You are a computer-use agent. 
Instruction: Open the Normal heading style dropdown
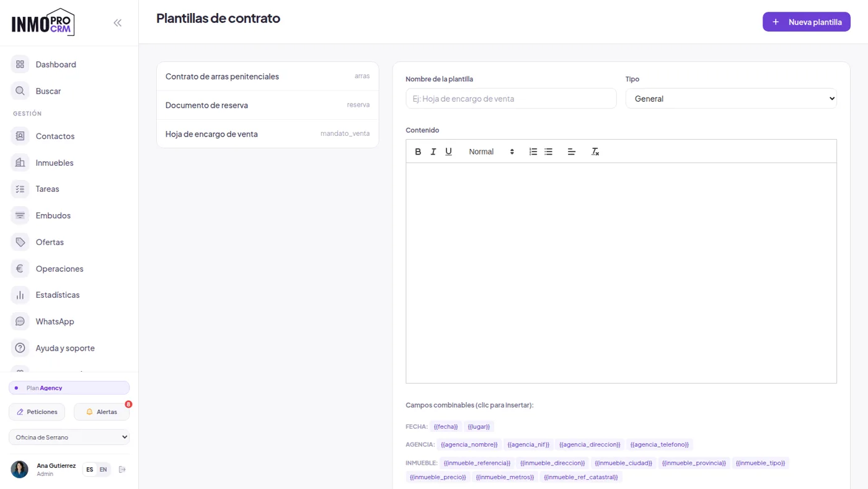pos(492,151)
